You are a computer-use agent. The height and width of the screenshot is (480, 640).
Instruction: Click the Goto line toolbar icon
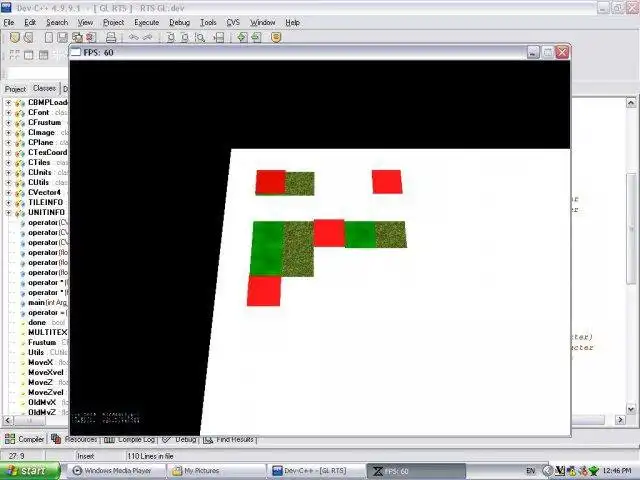(x=219, y=38)
